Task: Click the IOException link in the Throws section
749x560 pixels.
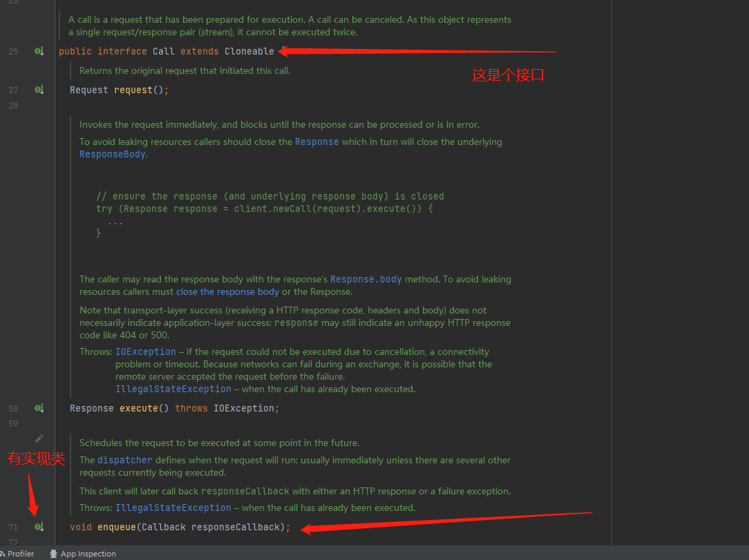Action: [x=146, y=351]
